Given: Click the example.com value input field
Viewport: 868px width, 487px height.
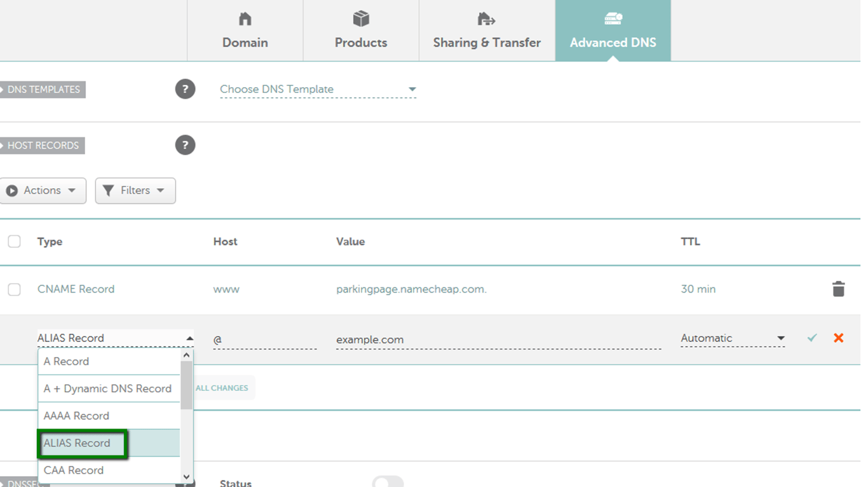Looking at the screenshot, I should tap(498, 340).
